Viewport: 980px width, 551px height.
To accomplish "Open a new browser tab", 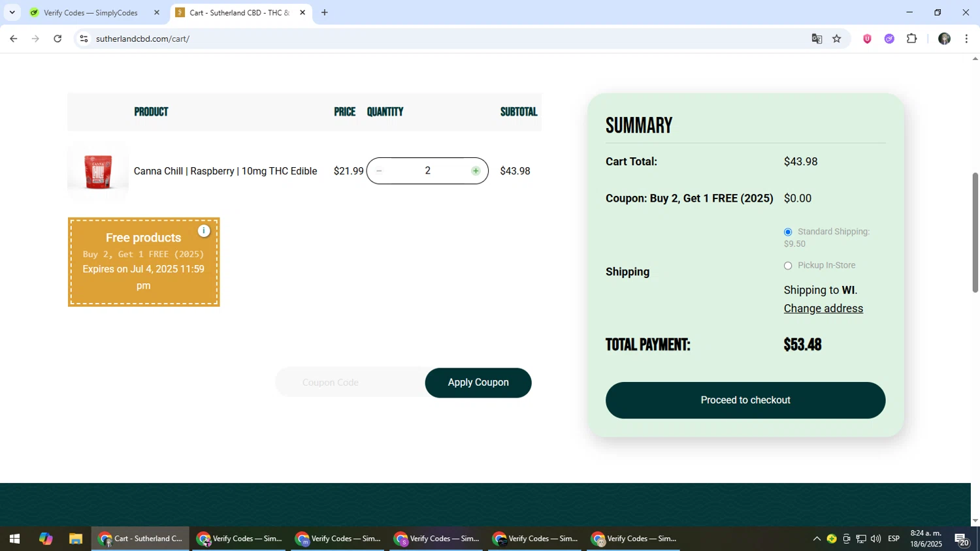I will coord(325,12).
